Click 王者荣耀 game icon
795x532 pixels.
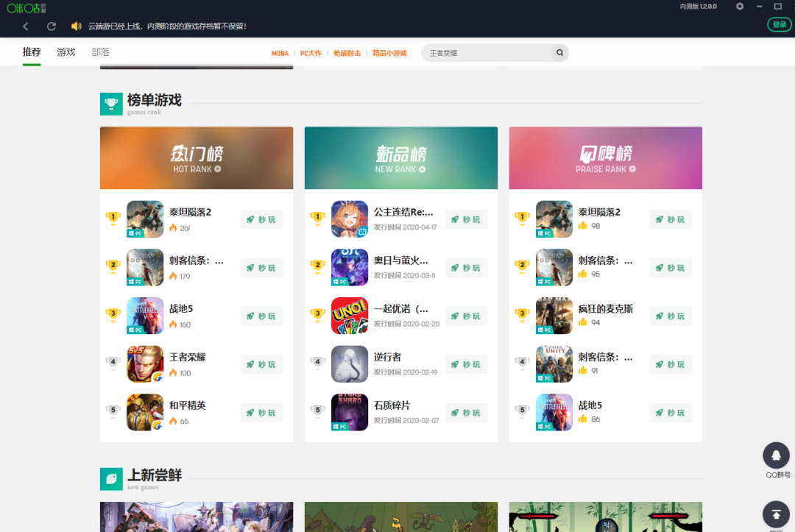coord(145,363)
